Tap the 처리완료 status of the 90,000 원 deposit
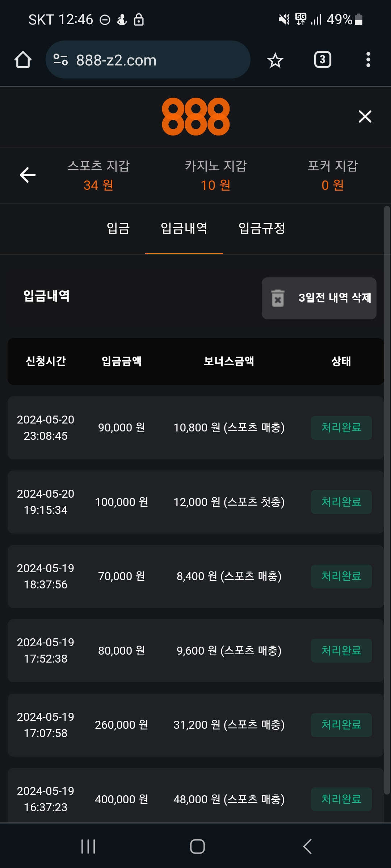This screenshot has width=391, height=868. tap(341, 427)
